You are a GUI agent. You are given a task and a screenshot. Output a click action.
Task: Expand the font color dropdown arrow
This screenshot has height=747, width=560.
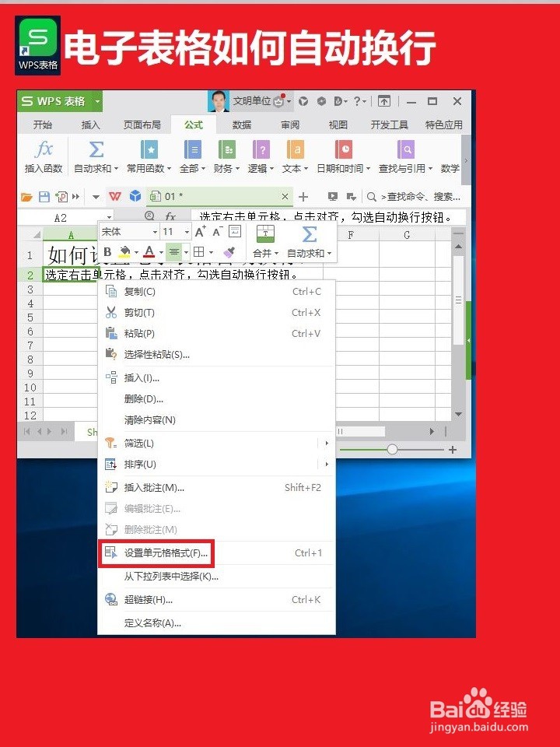point(161,252)
